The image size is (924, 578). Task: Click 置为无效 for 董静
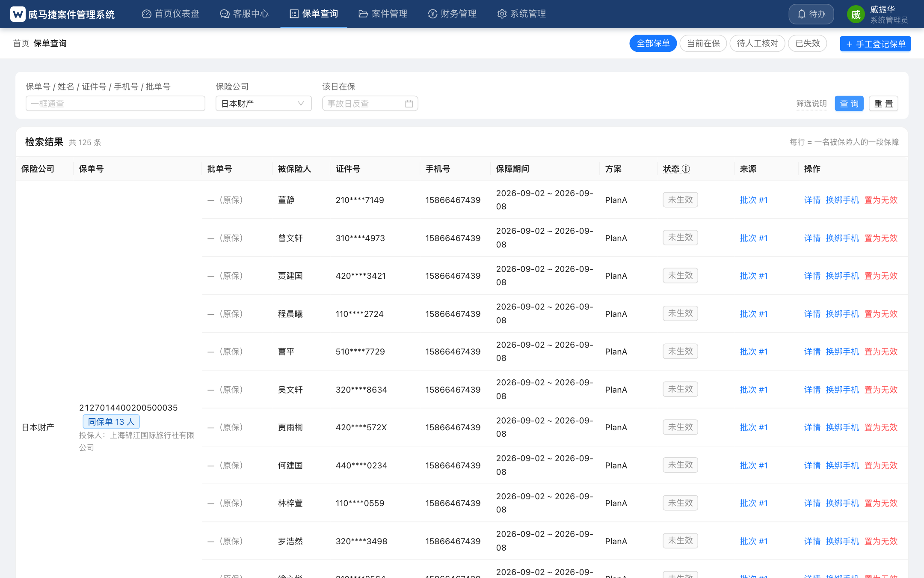881,200
